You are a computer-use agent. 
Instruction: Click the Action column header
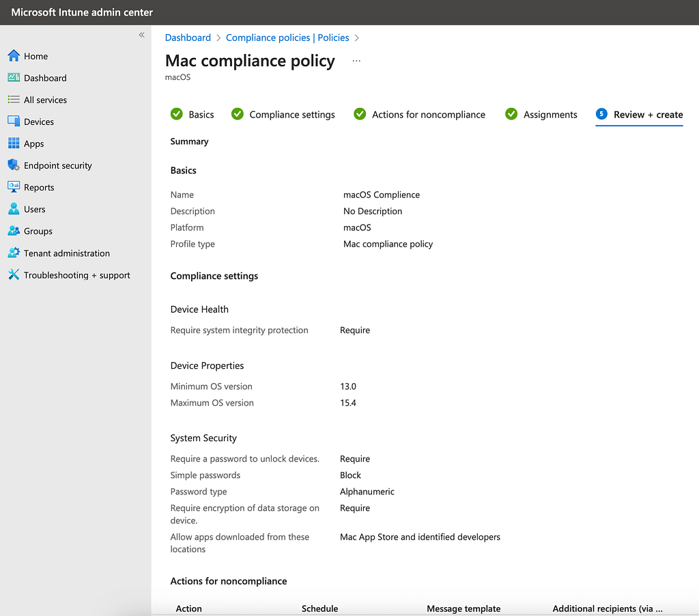(x=188, y=608)
